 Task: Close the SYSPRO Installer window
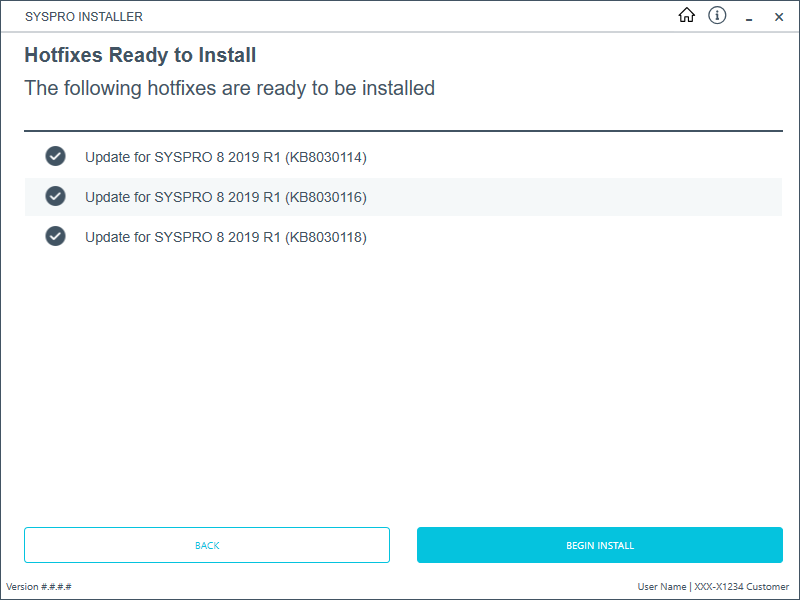point(779,17)
